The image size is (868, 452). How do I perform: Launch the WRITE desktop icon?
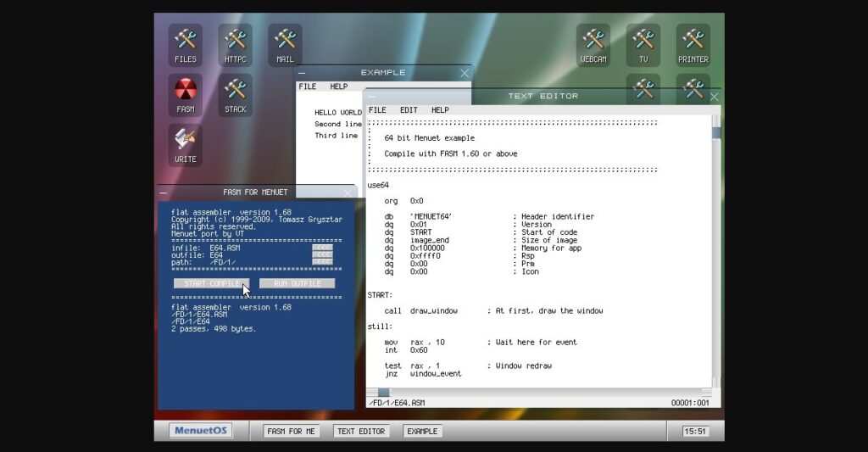[185, 144]
